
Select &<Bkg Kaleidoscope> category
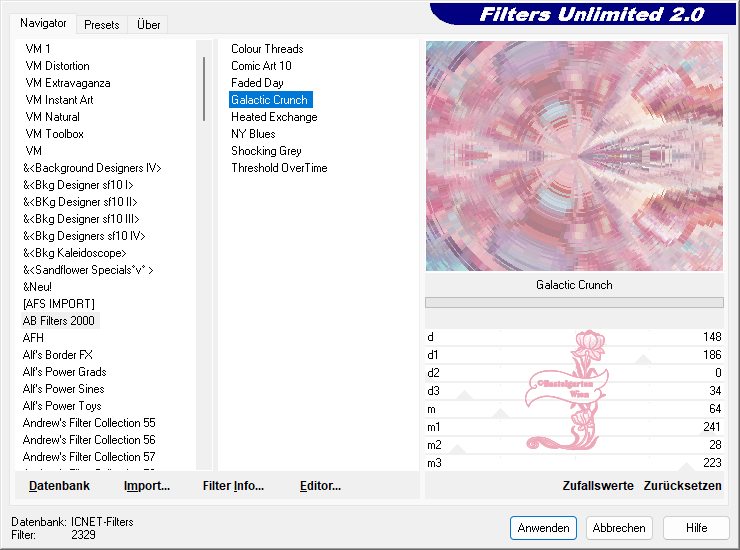tap(75, 253)
